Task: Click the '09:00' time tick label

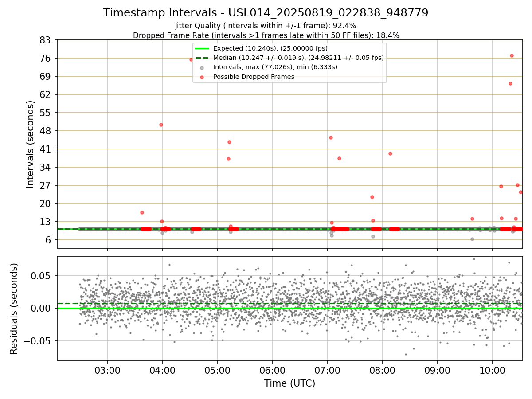Action: pyautogui.click(x=437, y=370)
